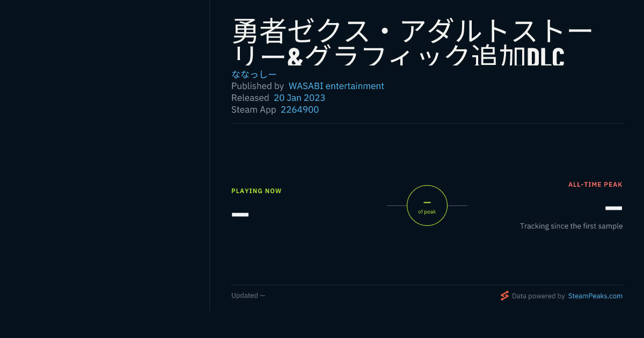
Task: Click the Japanese DLC game title
Action: [x=412, y=42]
